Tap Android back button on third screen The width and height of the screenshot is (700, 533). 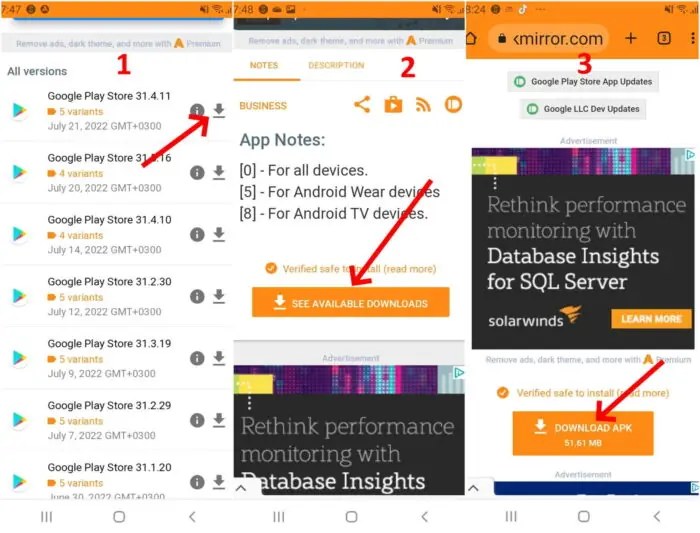657,517
